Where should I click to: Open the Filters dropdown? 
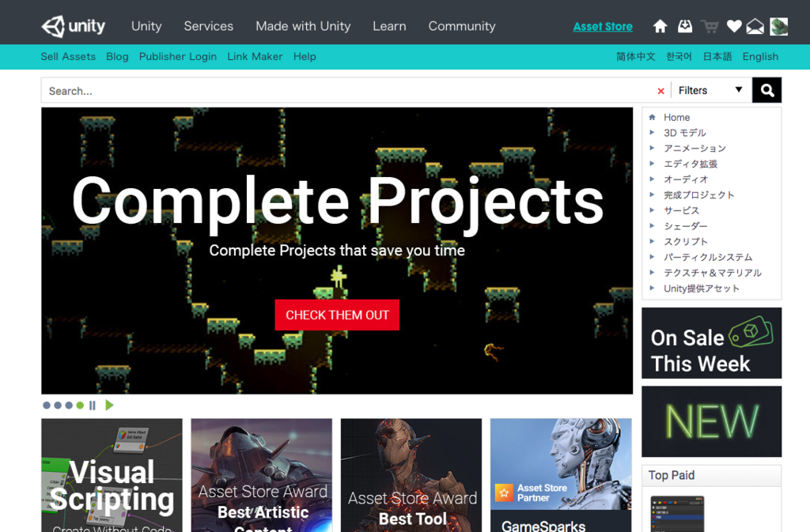click(711, 90)
